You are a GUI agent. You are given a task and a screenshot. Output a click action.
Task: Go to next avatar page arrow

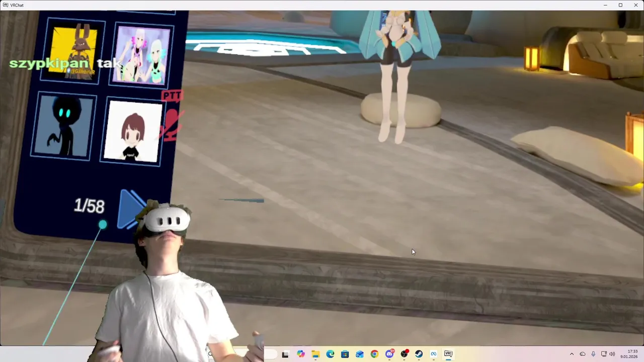(x=131, y=209)
